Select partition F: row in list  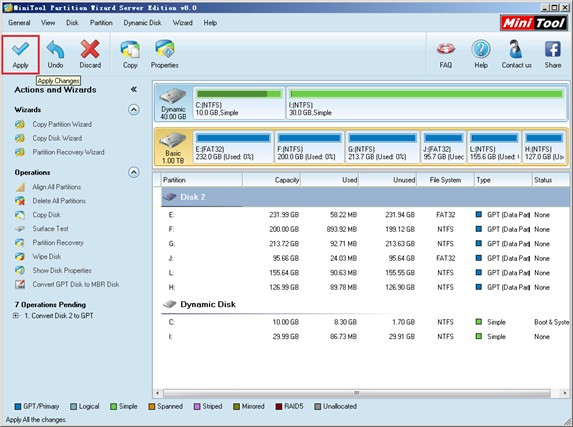(365, 229)
